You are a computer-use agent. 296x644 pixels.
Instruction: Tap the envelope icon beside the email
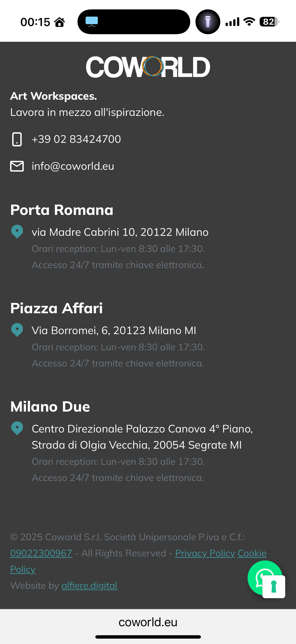point(17,166)
